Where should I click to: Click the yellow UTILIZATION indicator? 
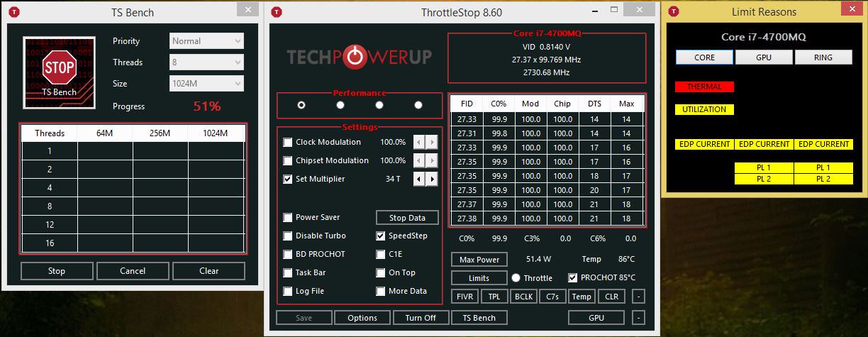pyautogui.click(x=704, y=109)
